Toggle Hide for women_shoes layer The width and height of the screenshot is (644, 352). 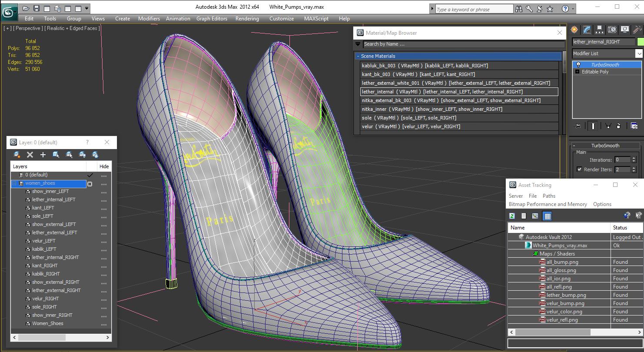pos(104,184)
